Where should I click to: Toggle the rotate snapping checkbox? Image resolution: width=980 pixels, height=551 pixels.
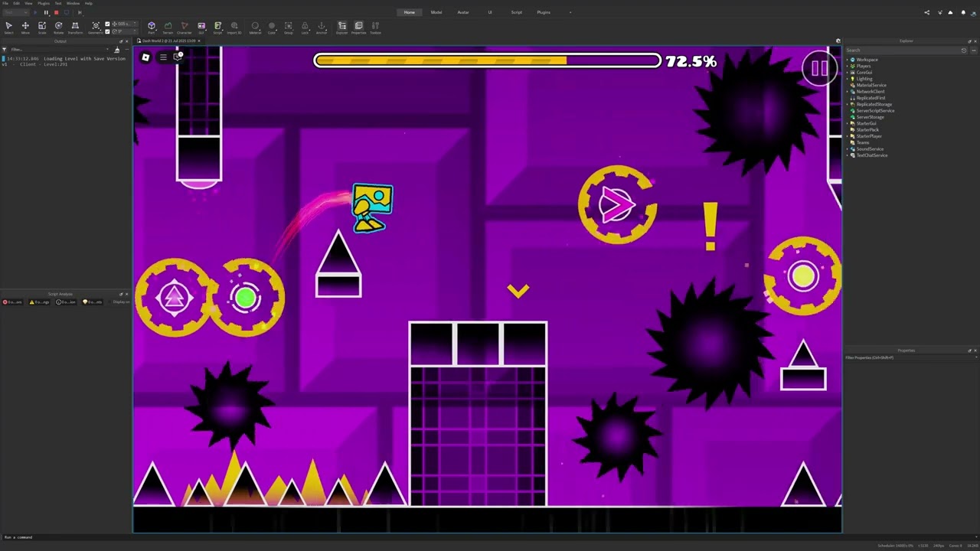click(x=107, y=31)
